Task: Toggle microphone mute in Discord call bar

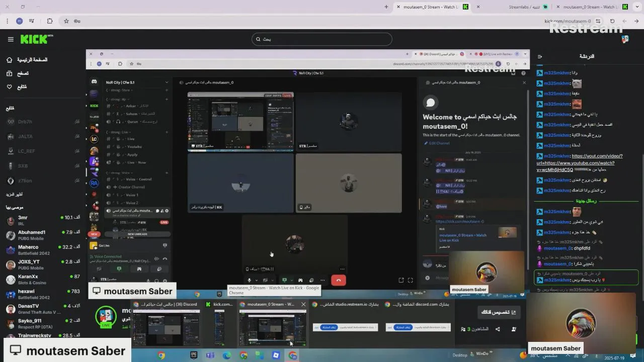Action: click(249, 281)
